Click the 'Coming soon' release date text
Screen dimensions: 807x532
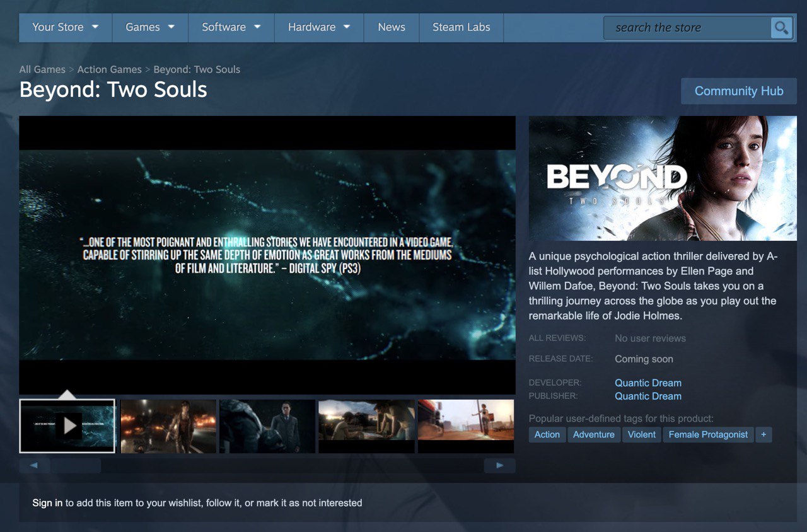coord(644,359)
